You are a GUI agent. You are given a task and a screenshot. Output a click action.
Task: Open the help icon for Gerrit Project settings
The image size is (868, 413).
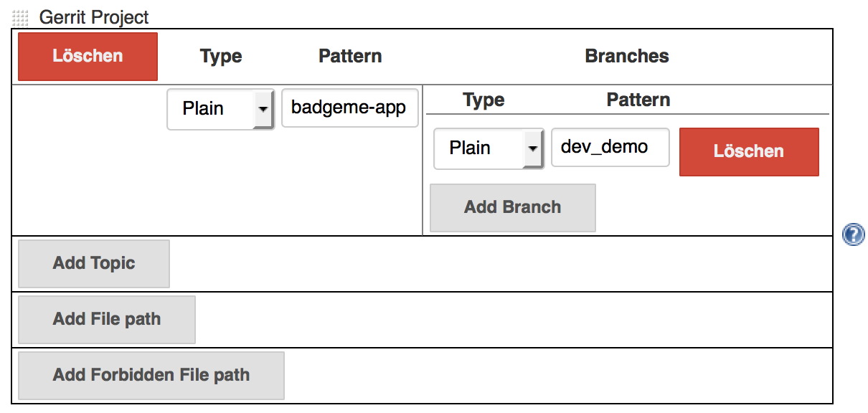coord(853,235)
